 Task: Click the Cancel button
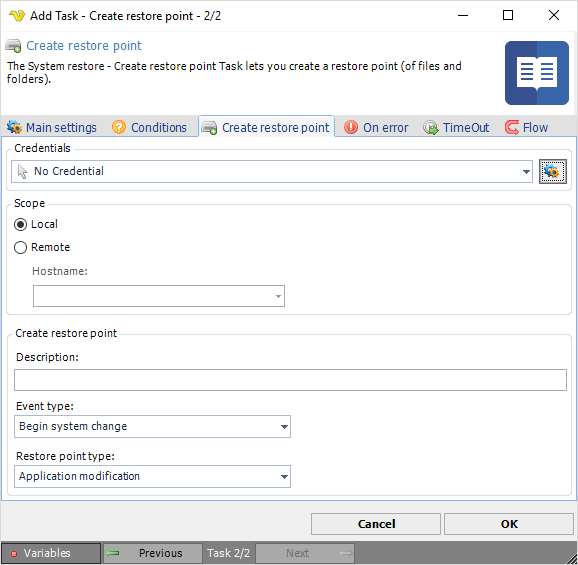(376, 524)
